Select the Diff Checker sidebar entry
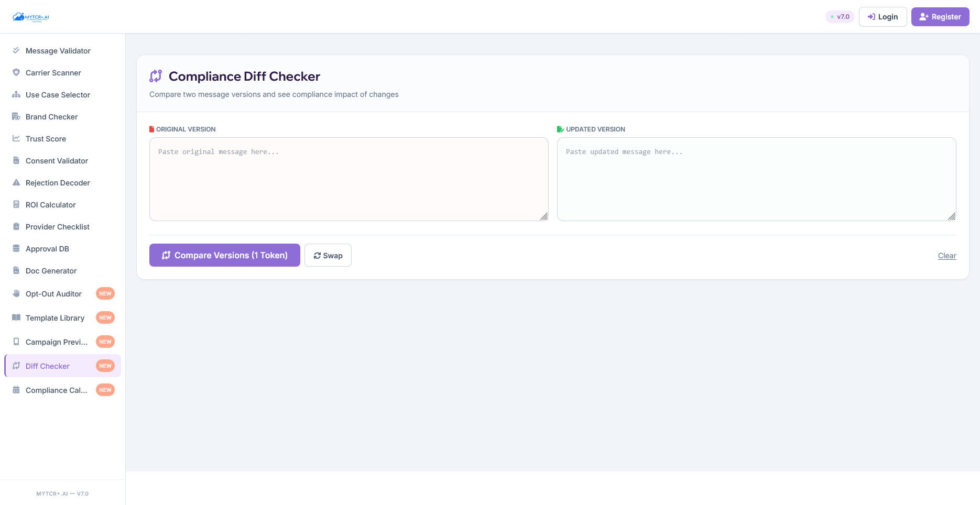This screenshot has height=505, width=980. coord(48,366)
